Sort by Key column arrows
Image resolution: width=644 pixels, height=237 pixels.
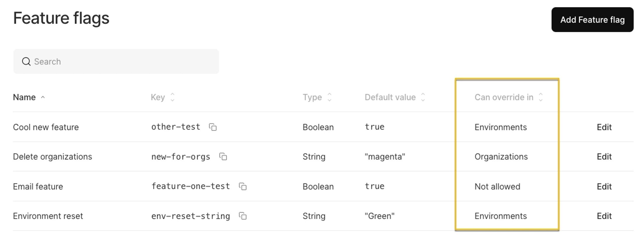(x=172, y=97)
